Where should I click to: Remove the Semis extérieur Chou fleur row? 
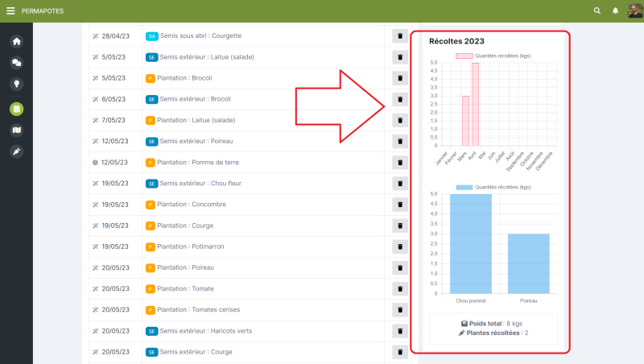[399, 184]
